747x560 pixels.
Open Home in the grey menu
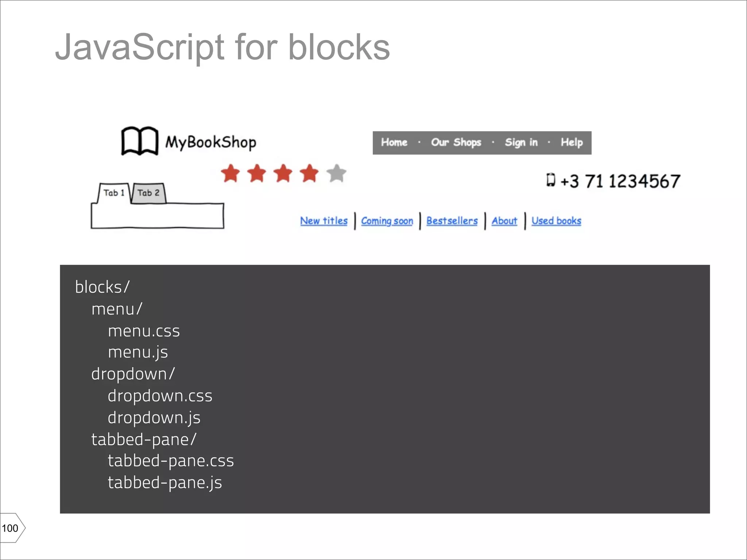(x=394, y=142)
